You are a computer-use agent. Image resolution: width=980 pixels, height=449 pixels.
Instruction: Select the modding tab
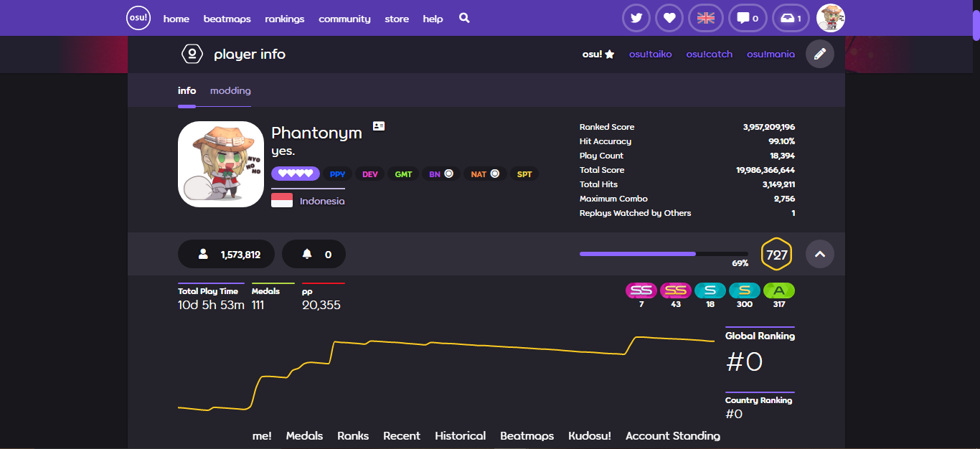pyautogui.click(x=230, y=90)
